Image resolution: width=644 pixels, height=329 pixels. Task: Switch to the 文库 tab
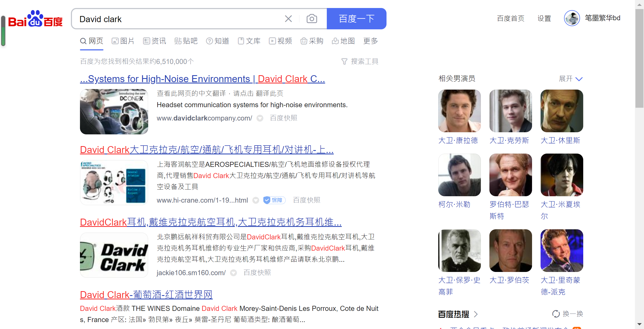249,41
